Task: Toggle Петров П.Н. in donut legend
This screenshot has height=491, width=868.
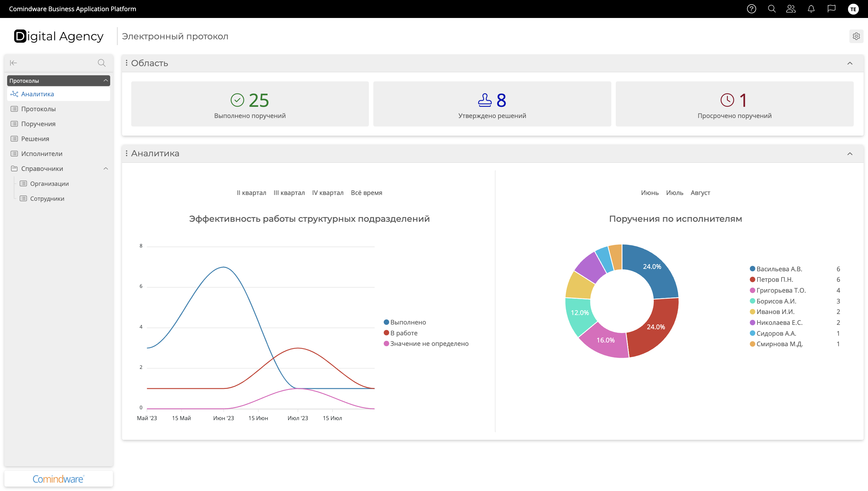Action: [x=772, y=279]
